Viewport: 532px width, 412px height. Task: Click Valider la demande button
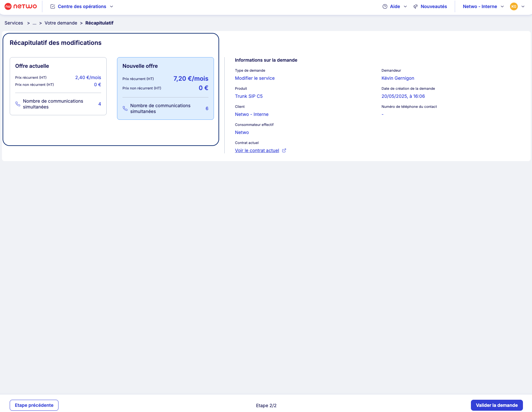coord(497,405)
